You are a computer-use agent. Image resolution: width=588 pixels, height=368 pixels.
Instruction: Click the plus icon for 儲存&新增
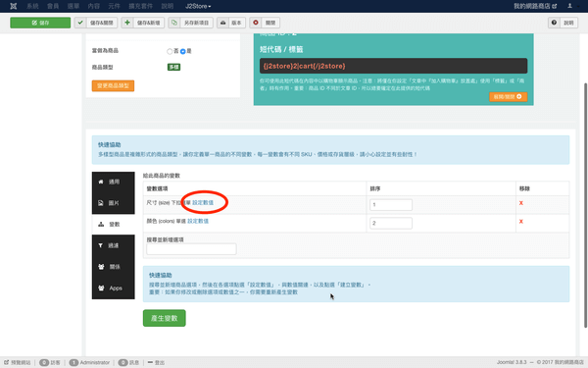(127, 23)
